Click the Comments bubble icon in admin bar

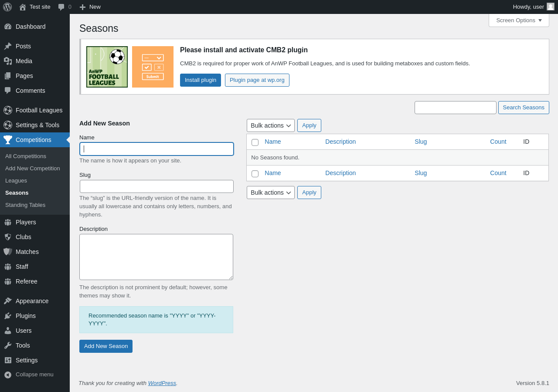click(x=61, y=7)
